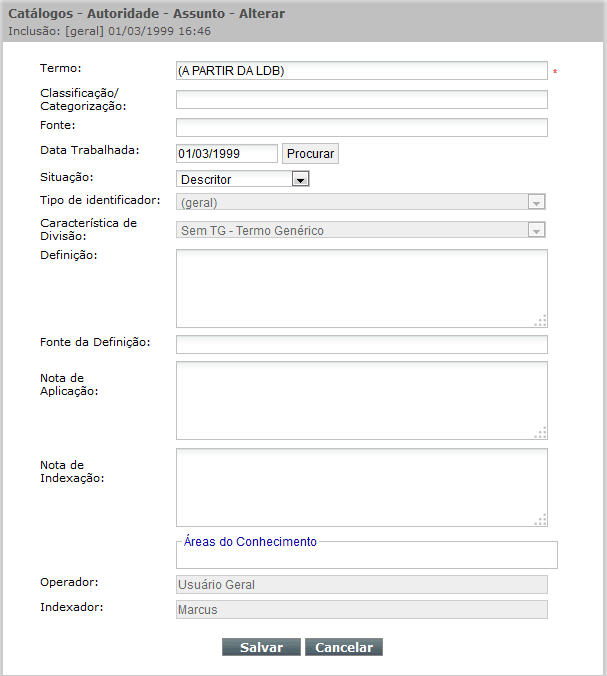This screenshot has height=676, width=607.
Task: Click the Procurar button
Action: pos(310,153)
